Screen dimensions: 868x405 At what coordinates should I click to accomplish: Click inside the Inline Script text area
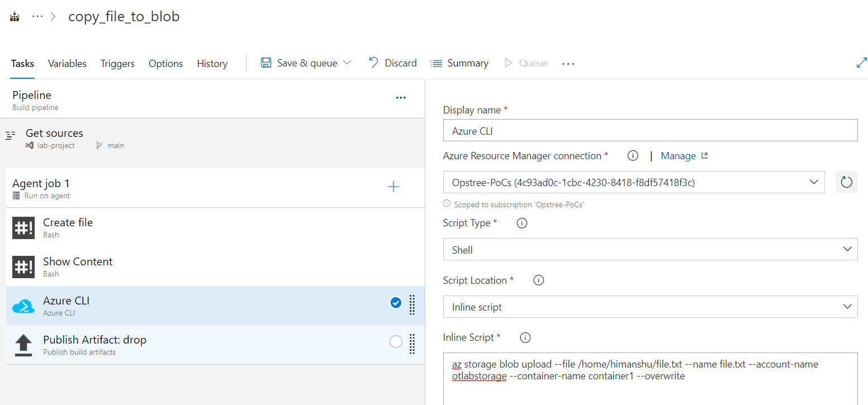650,379
